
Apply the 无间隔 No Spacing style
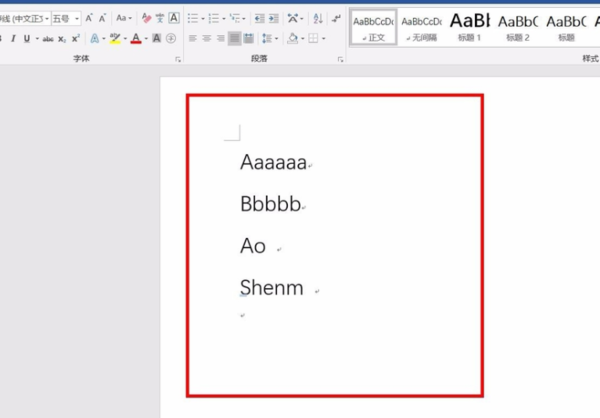pyautogui.click(x=422, y=28)
